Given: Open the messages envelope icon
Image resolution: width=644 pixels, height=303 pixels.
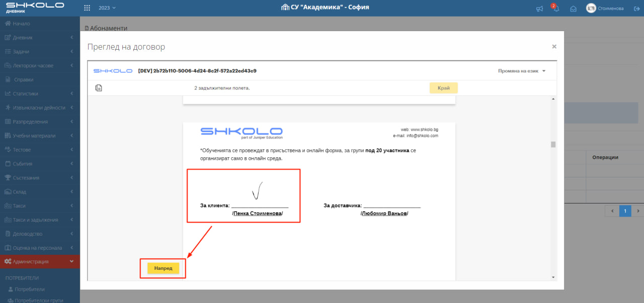Looking at the screenshot, I should pos(573,9).
